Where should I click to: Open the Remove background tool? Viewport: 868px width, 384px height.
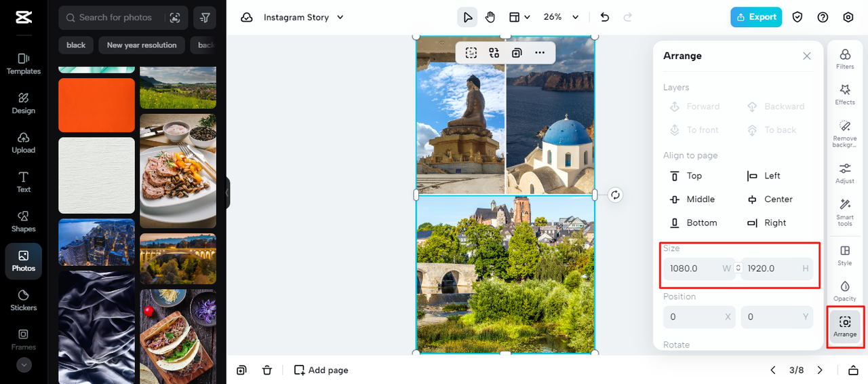point(845,134)
